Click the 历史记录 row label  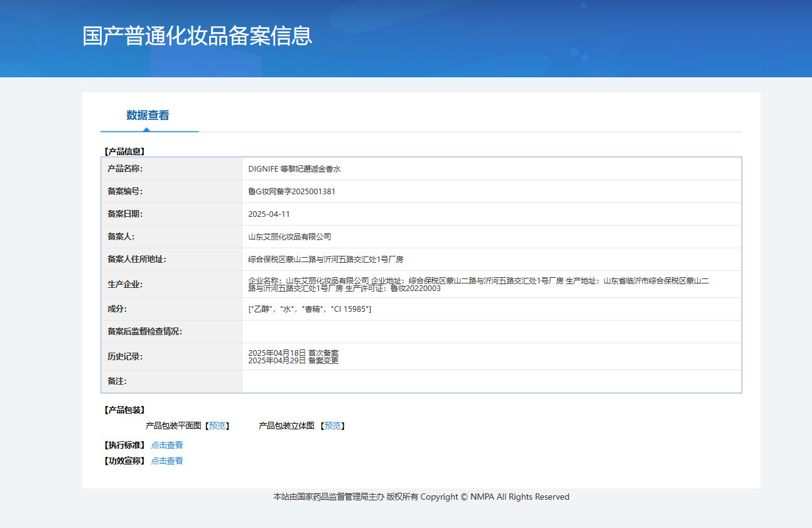pyautogui.click(x=125, y=356)
